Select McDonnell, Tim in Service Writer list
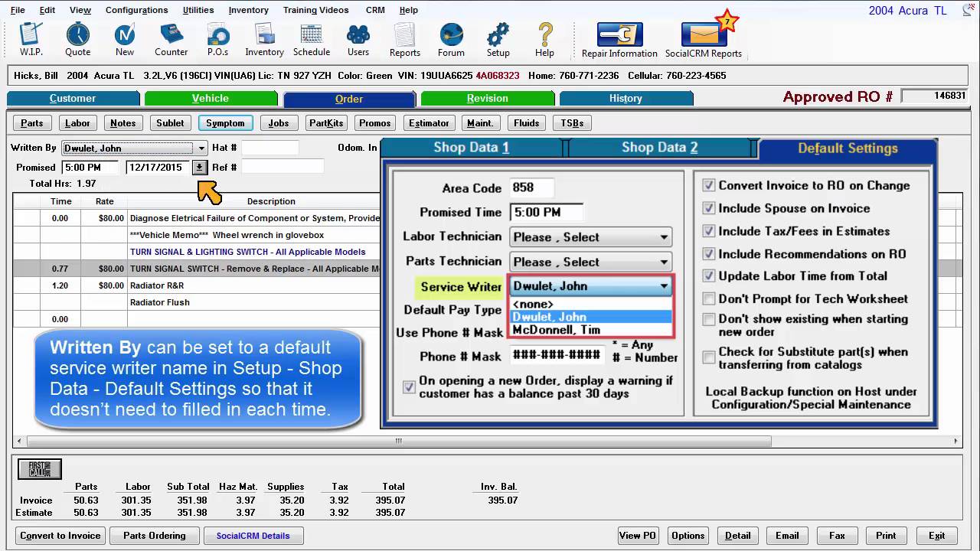 tap(557, 331)
